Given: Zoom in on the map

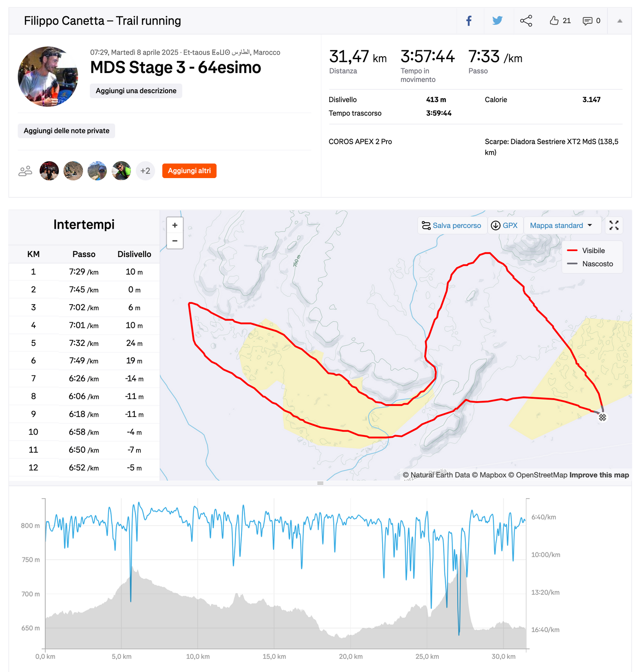Looking at the screenshot, I should coord(175,225).
